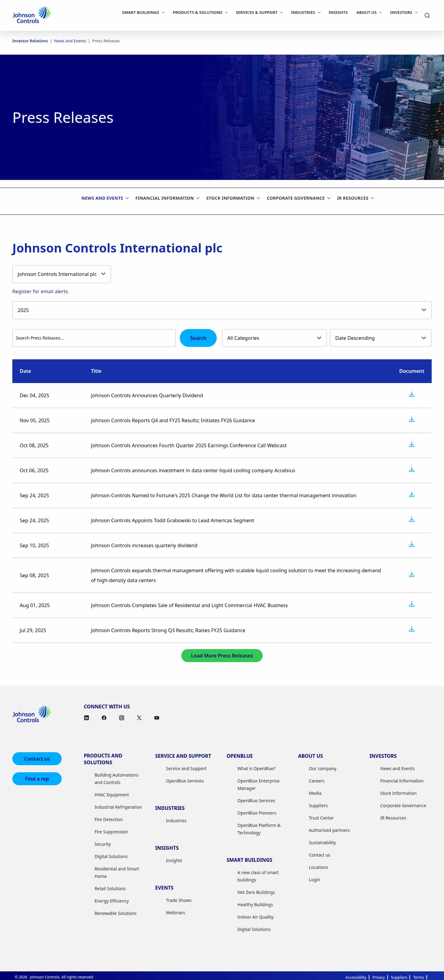Open the Investors top menu
This screenshot has height=980, width=444.
tap(404, 13)
